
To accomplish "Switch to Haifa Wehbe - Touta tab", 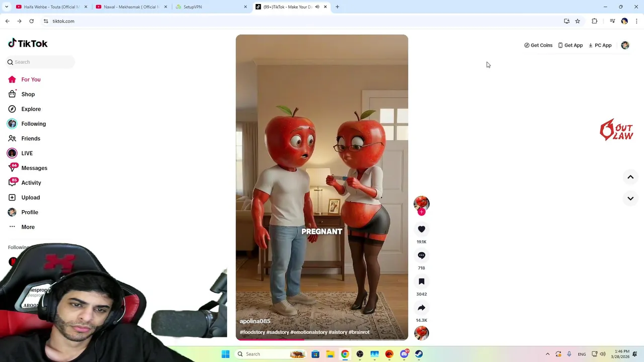I will coord(52,7).
